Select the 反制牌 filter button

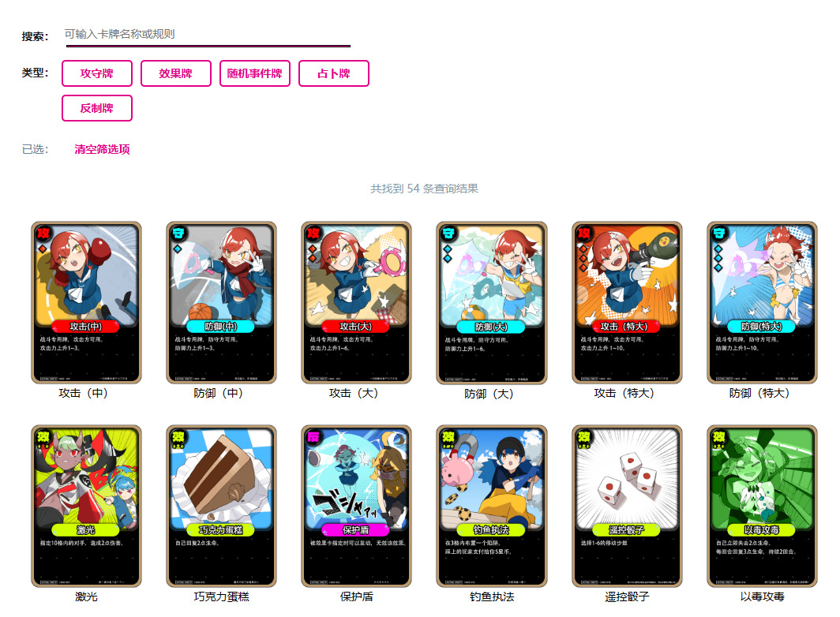tap(97, 108)
